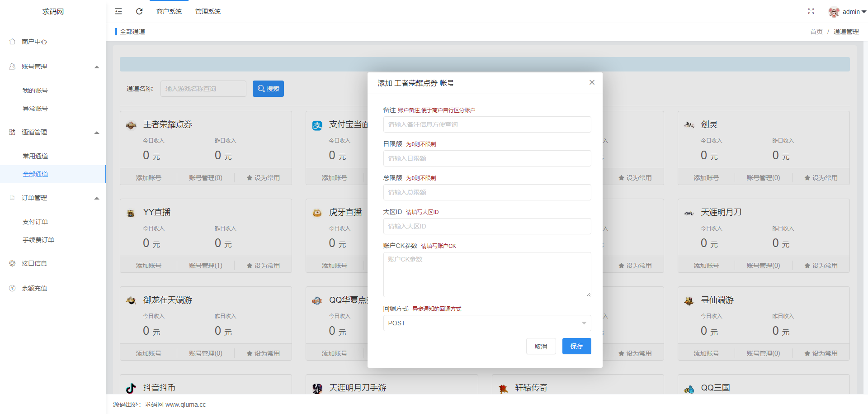
Task: Click the 御龙在天端游 game icon
Action: 131,300
